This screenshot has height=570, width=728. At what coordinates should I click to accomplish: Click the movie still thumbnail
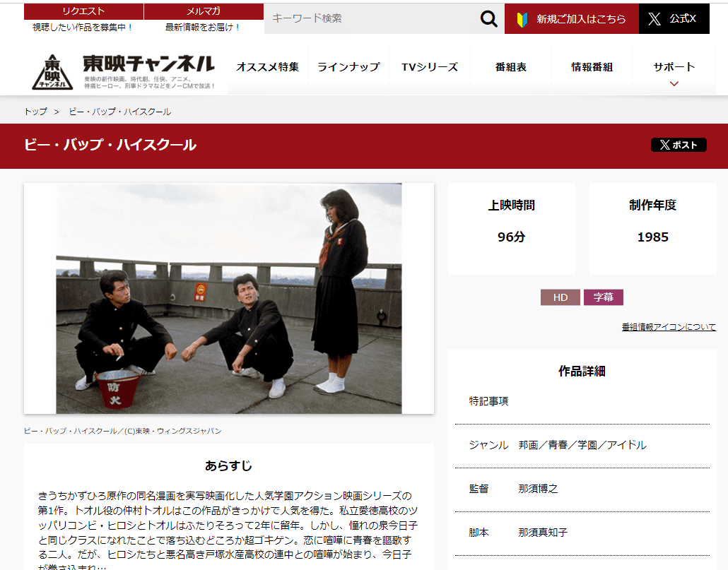point(229,298)
